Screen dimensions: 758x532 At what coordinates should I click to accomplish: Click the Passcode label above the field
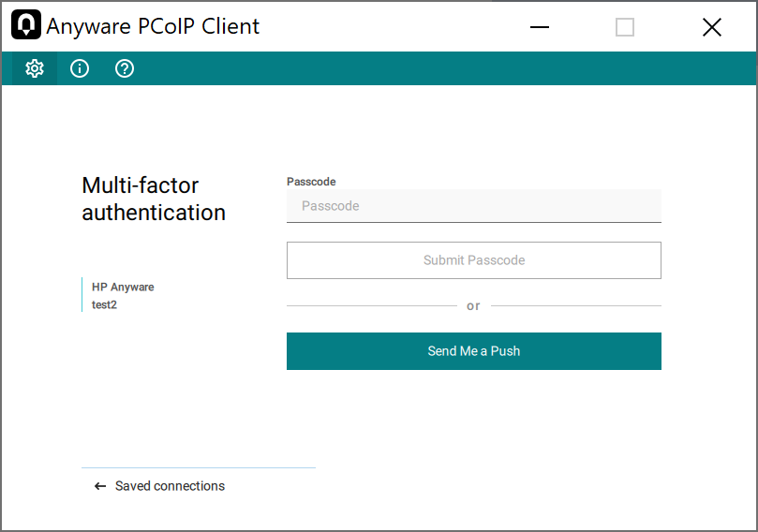(311, 182)
